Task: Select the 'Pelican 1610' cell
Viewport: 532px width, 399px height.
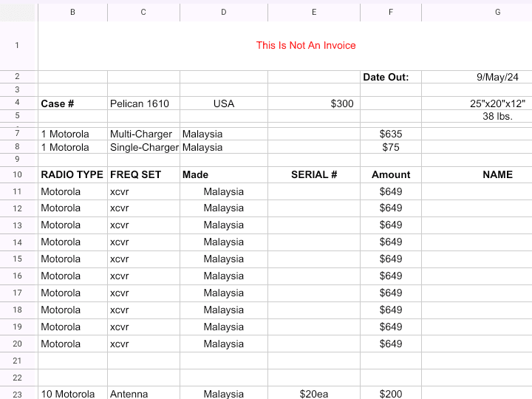Action: (143, 103)
